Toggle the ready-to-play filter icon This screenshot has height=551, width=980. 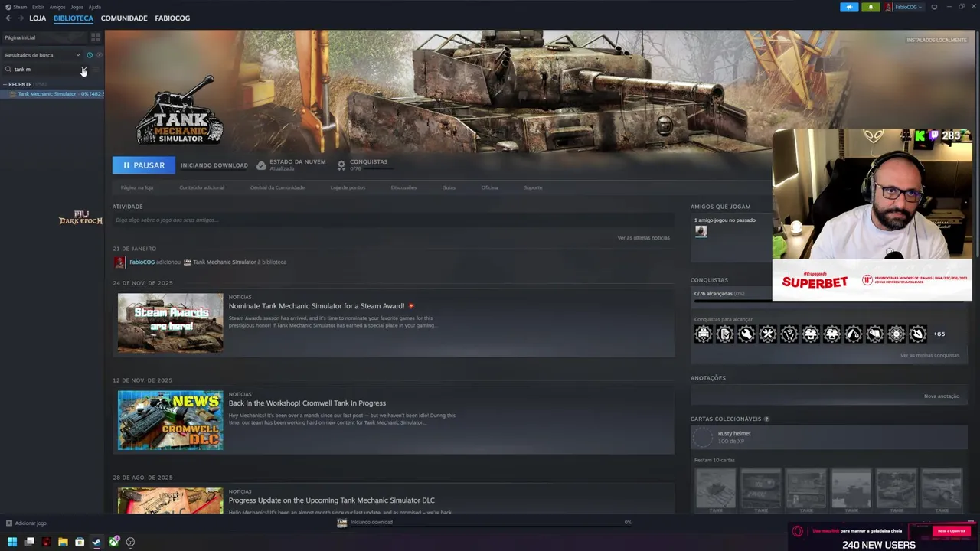coord(100,55)
